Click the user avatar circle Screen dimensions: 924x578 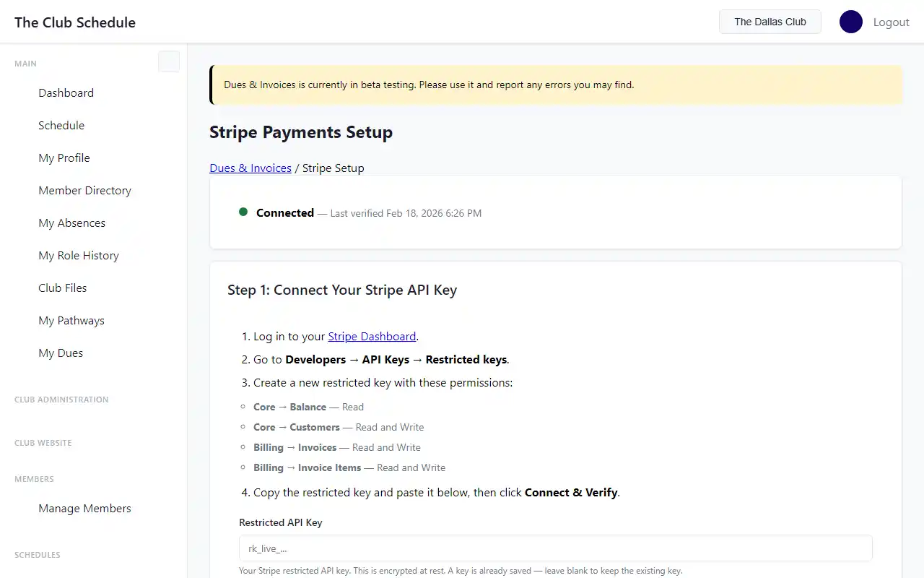click(850, 22)
